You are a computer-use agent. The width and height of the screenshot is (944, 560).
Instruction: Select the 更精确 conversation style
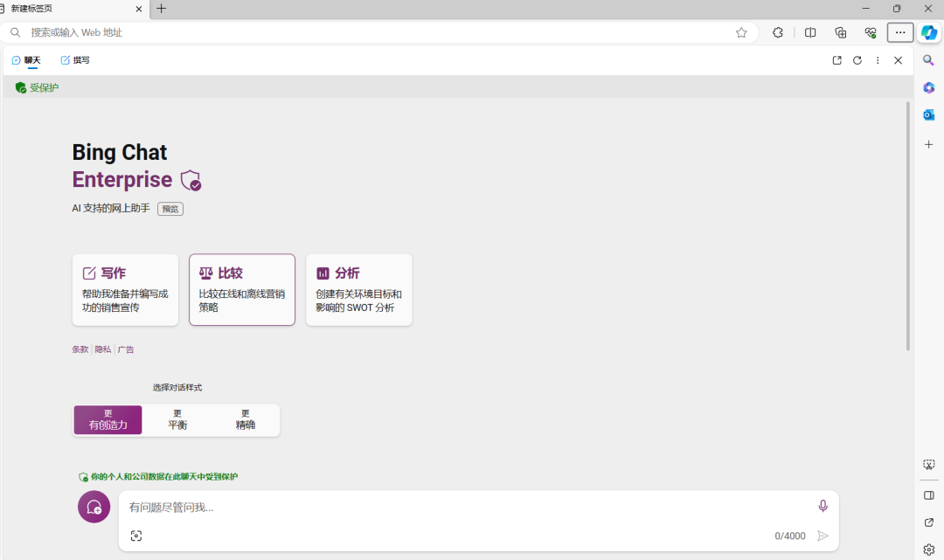pyautogui.click(x=245, y=420)
